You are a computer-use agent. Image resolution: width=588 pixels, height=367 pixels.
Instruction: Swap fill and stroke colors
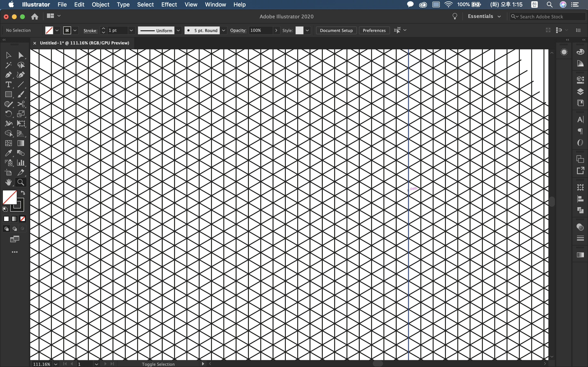(23, 193)
